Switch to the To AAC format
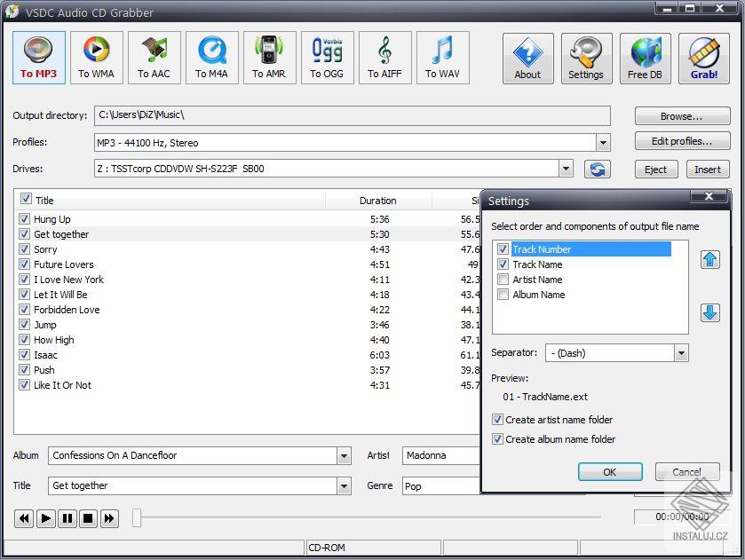The image size is (745, 560). [154, 57]
